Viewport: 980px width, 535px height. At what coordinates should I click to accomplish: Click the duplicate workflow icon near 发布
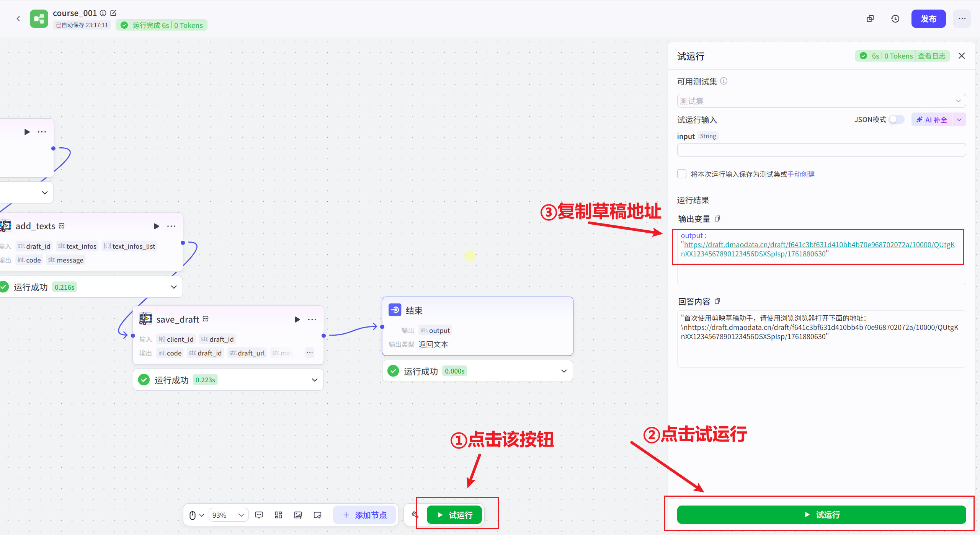click(x=870, y=18)
